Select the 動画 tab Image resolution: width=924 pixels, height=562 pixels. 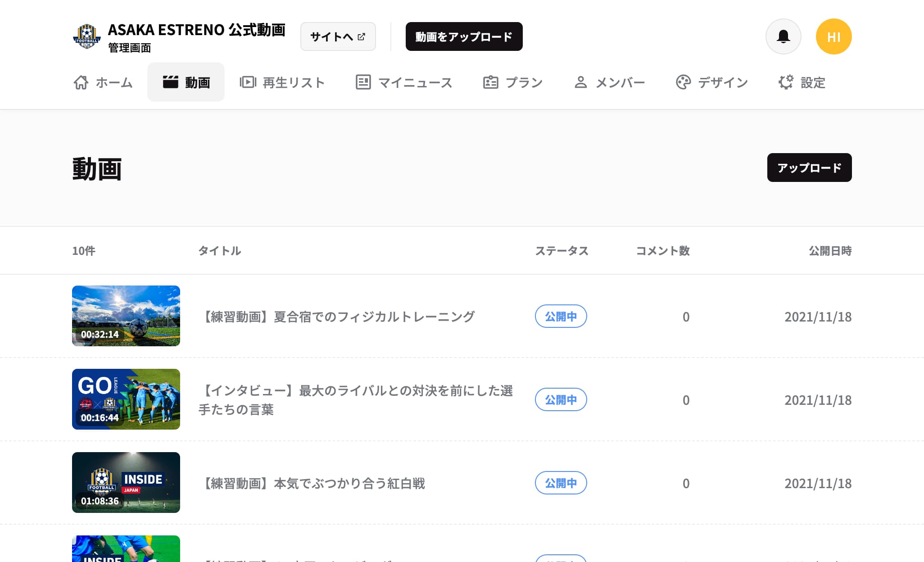[x=186, y=82]
